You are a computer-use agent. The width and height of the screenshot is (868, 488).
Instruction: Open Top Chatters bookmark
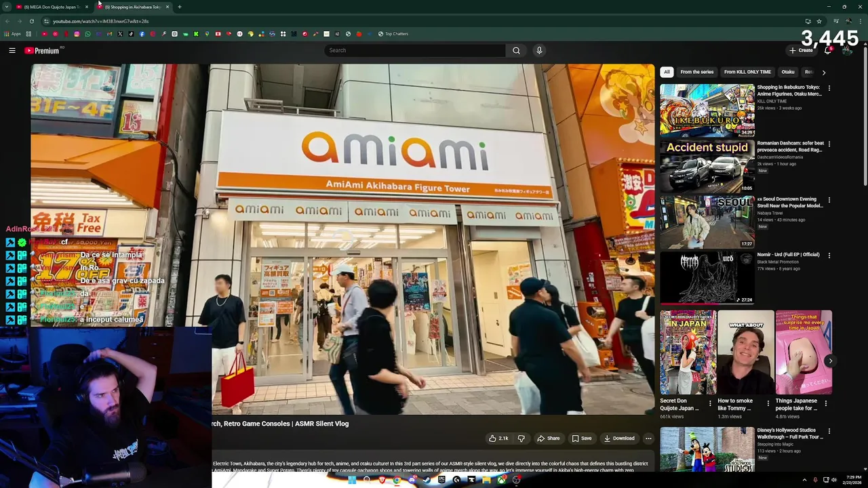pyautogui.click(x=393, y=34)
